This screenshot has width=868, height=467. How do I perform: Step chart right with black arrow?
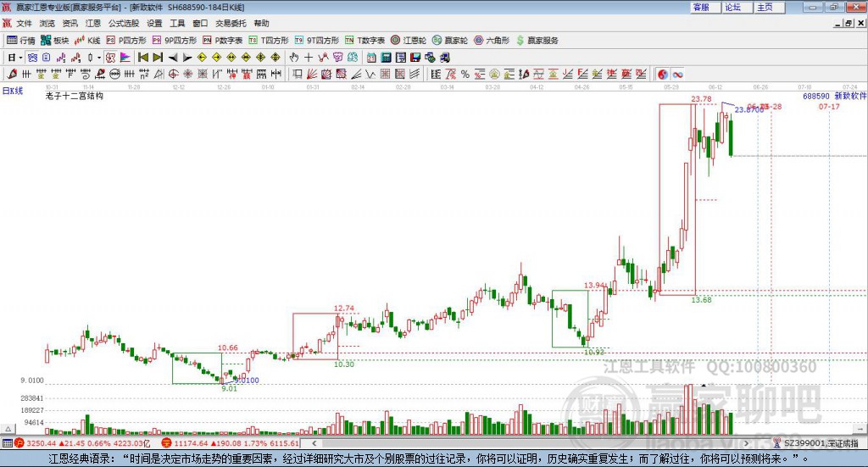coord(187,58)
